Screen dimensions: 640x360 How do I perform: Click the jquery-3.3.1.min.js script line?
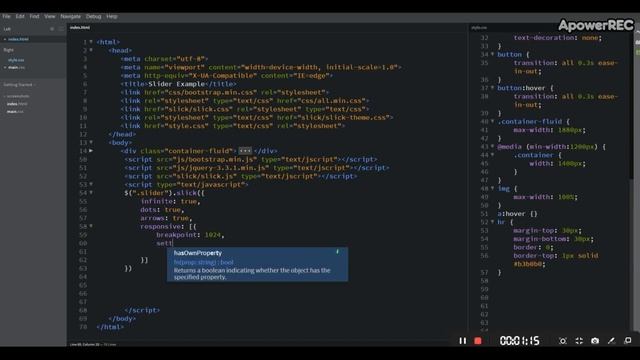click(x=257, y=168)
